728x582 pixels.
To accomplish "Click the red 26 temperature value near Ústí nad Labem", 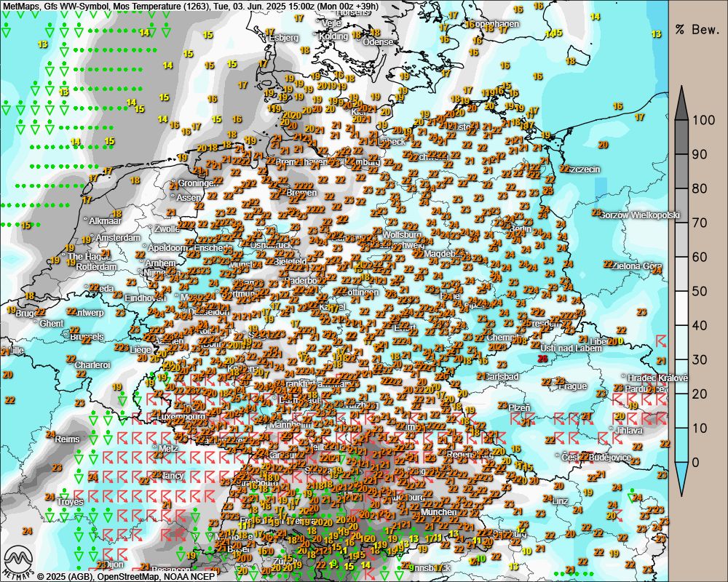I will pos(542,359).
